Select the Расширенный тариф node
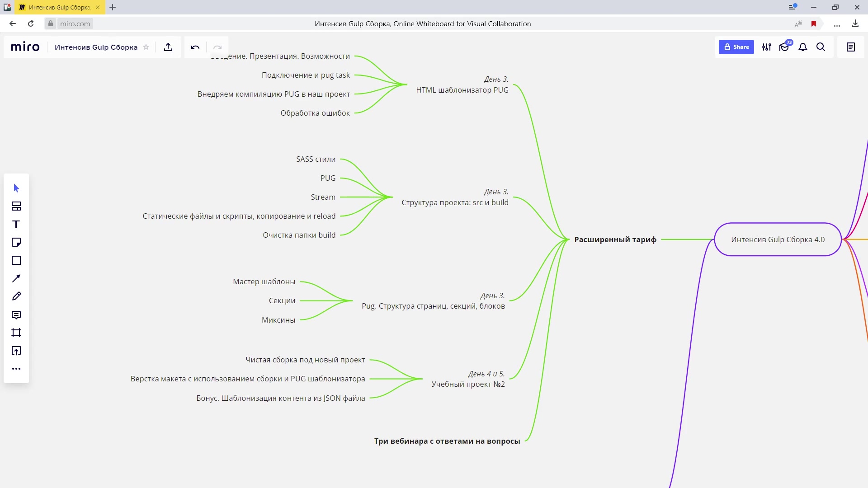Viewport: 868px width, 488px height. click(x=615, y=239)
